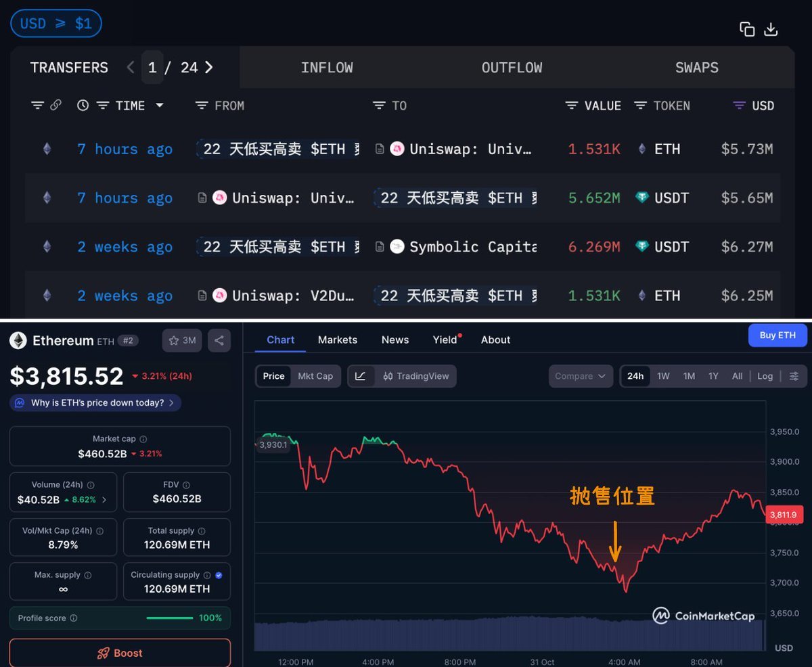Image resolution: width=812 pixels, height=667 pixels.
Task: Toggle TIME sort order dropdown arrow
Action: tap(160, 106)
